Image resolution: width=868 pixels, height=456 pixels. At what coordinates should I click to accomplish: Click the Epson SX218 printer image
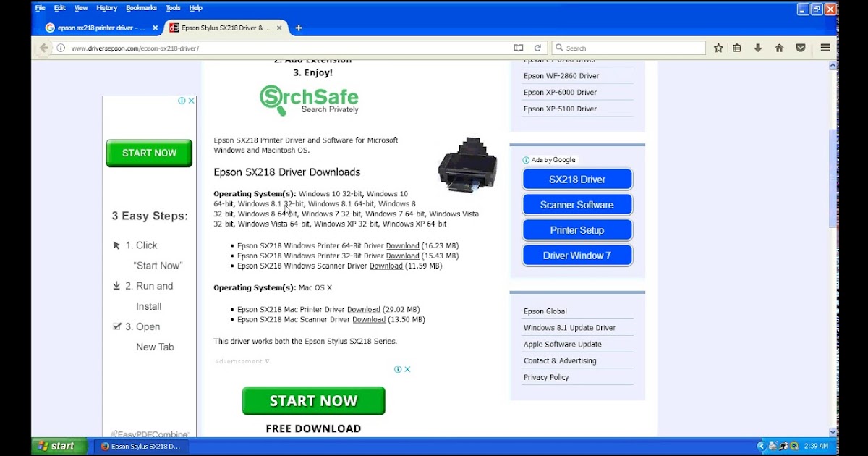tap(467, 165)
